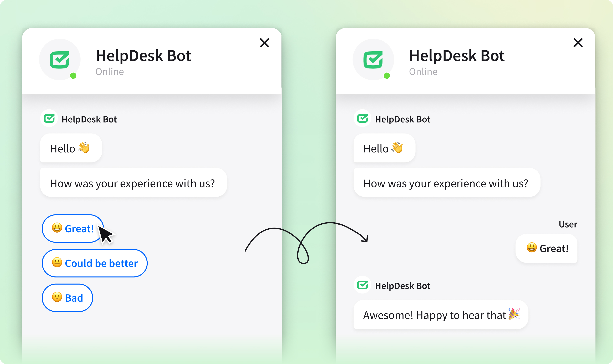Click the Awesome! Happy to hear that message

coord(441,315)
